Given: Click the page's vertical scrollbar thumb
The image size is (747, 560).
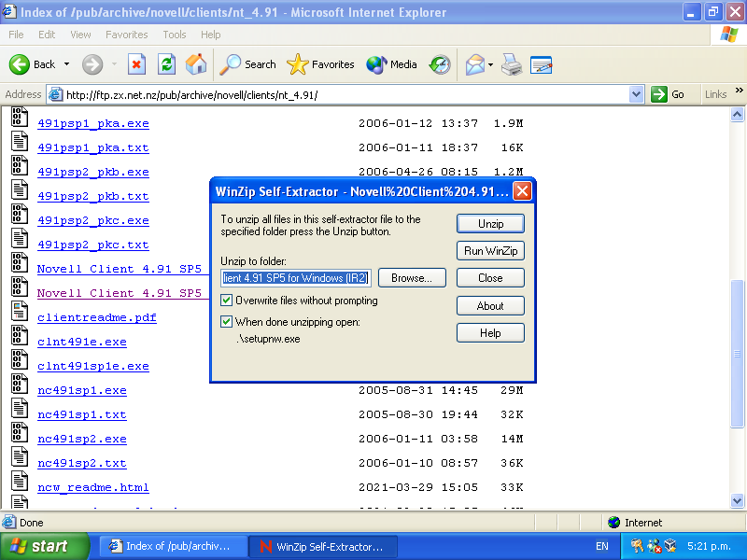Looking at the screenshot, I should (x=737, y=354).
